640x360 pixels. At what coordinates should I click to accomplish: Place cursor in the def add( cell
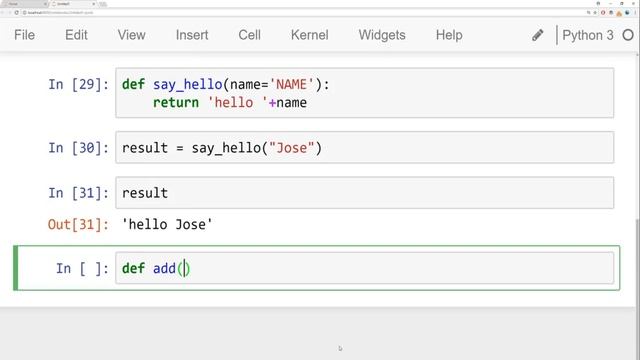pyautogui.click(x=364, y=268)
